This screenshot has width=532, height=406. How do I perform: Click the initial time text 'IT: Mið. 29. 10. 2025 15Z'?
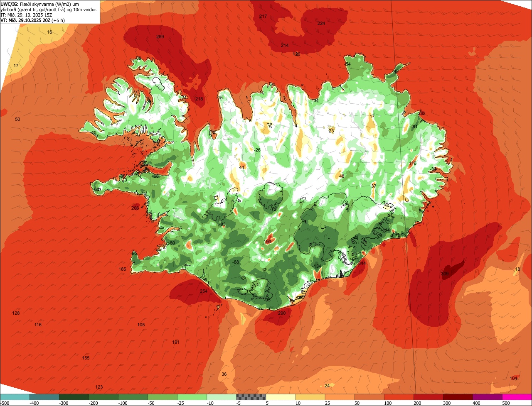(26, 15)
